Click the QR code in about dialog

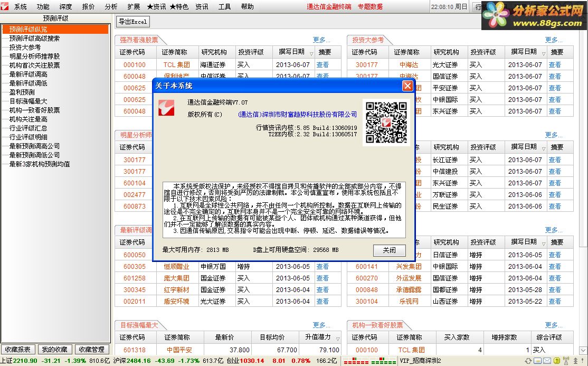point(386,123)
